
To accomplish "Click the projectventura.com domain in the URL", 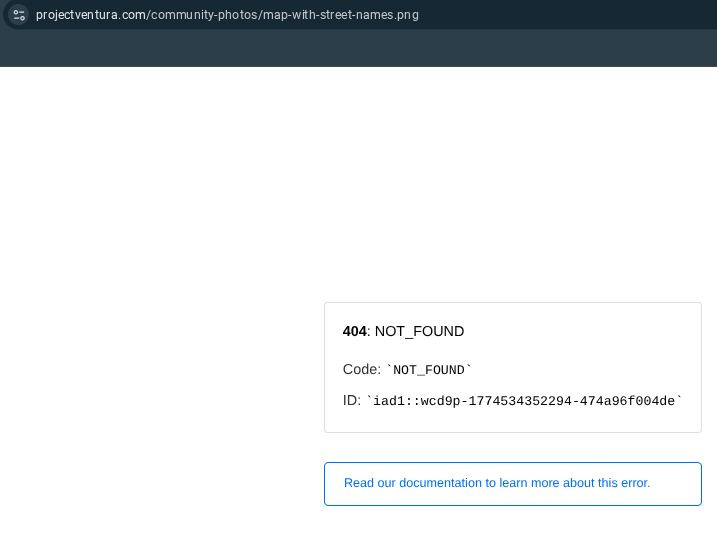I will [91, 15].
